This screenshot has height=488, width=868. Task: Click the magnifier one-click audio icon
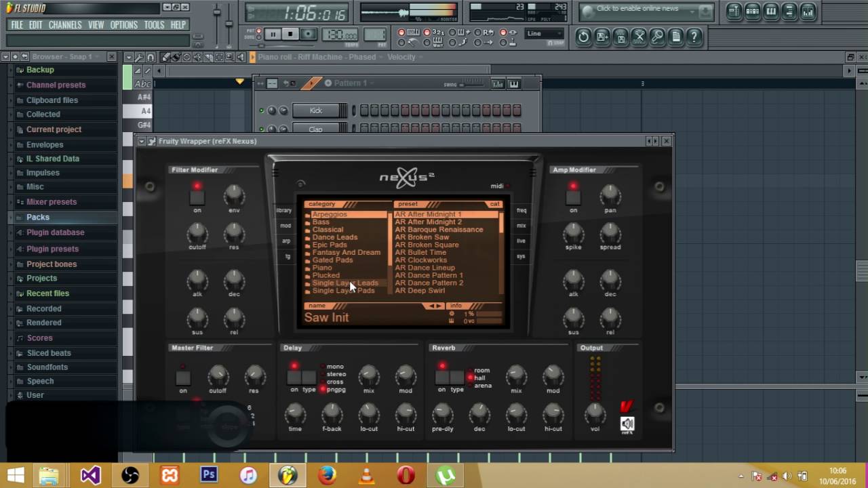657,37
